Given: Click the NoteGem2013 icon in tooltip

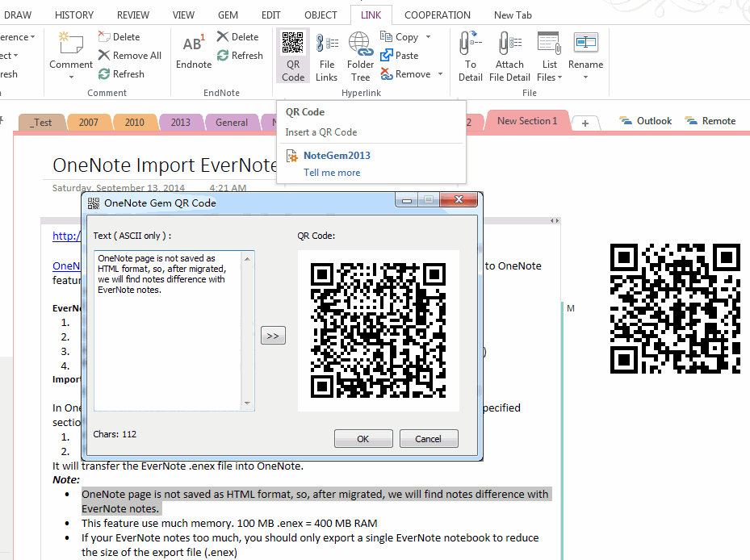Looking at the screenshot, I should coord(291,156).
